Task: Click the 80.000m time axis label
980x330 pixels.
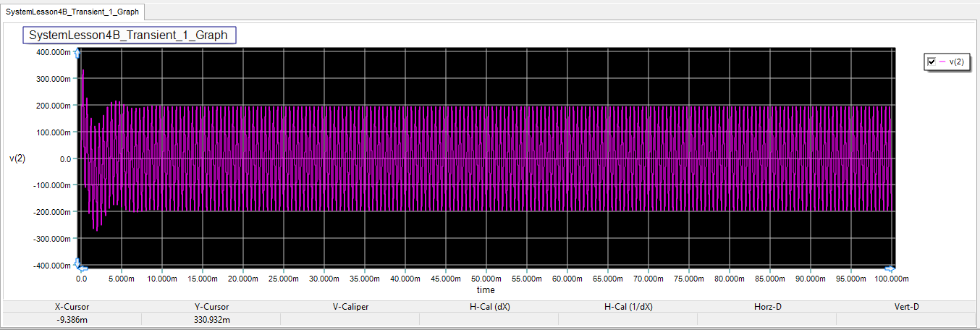Action: [729, 279]
